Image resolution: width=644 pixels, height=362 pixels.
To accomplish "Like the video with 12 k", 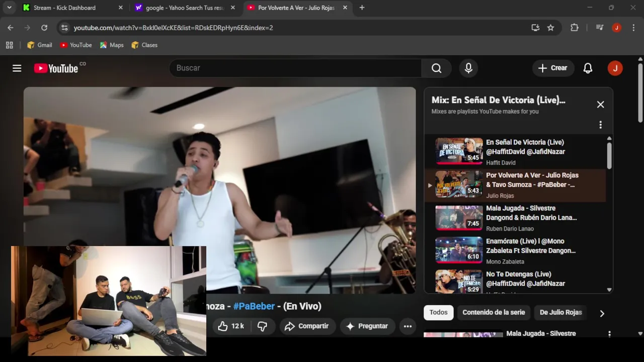I will coord(231,326).
